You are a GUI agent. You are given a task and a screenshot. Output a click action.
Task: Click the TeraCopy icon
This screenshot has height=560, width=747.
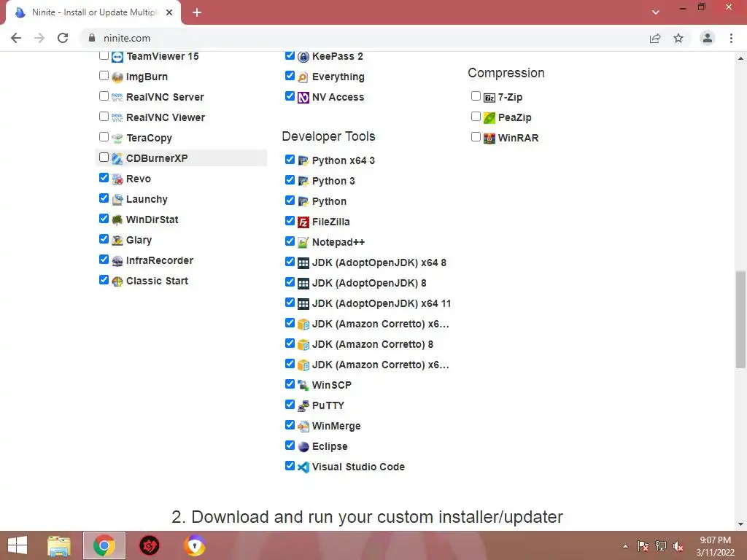point(117,138)
